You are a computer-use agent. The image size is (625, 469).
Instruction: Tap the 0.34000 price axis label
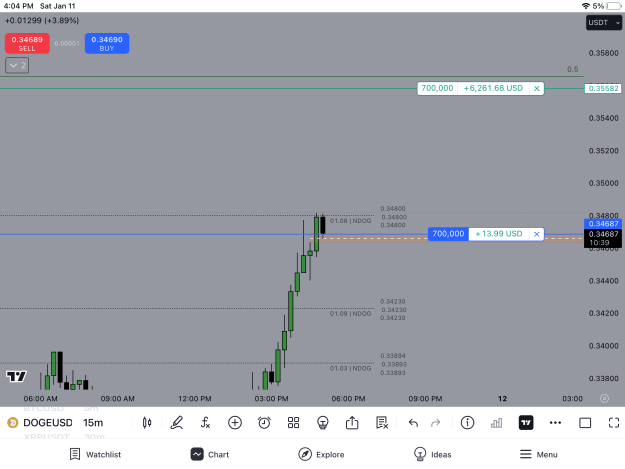point(603,346)
